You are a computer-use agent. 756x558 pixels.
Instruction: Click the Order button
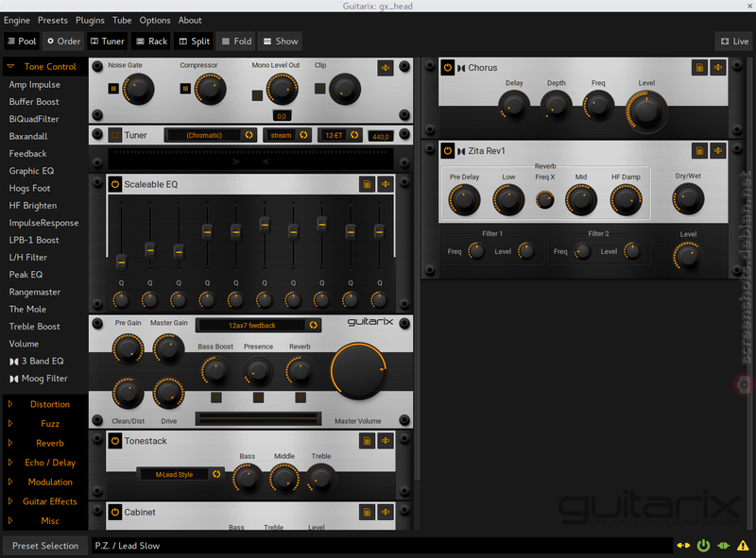point(63,42)
